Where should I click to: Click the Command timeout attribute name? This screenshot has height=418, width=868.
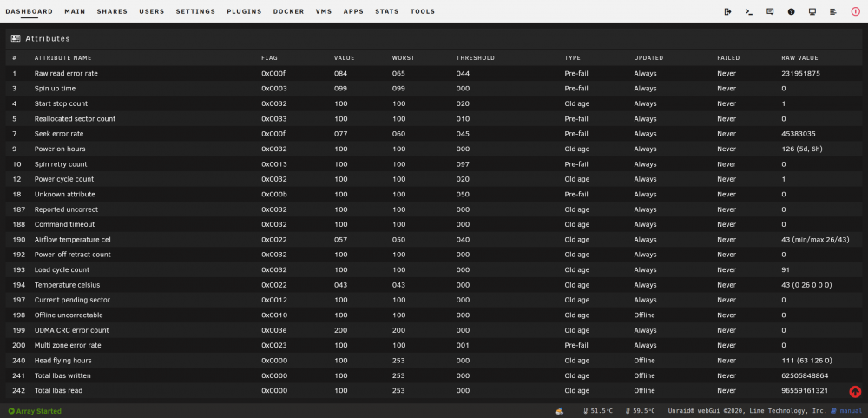tap(64, 224)
